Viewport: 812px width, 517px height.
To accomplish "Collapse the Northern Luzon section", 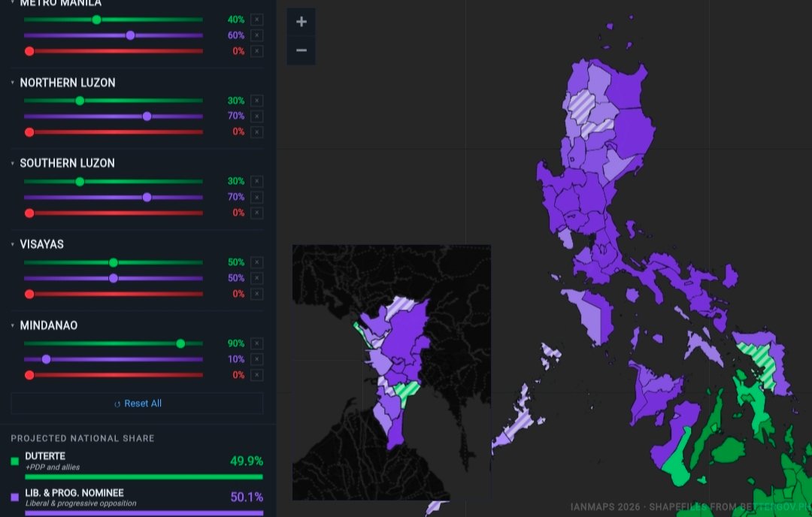I will (x=13, y=83).
